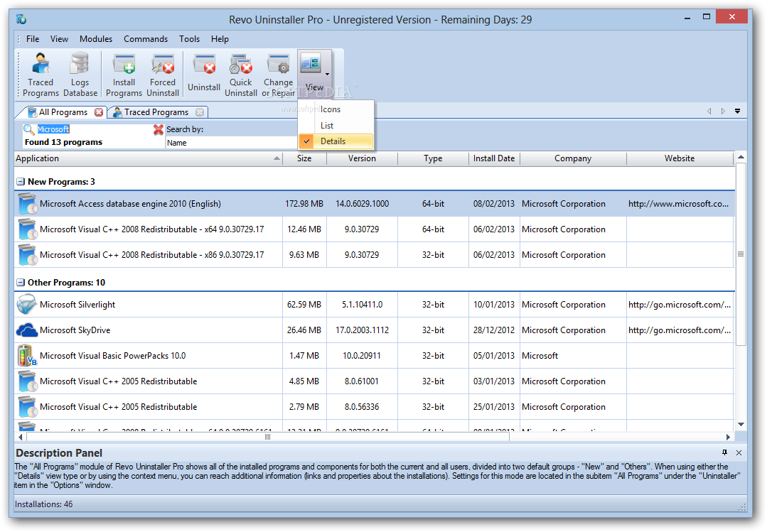Open the Commands menu
Screen dimensions: 767x532
pos(146,38)
